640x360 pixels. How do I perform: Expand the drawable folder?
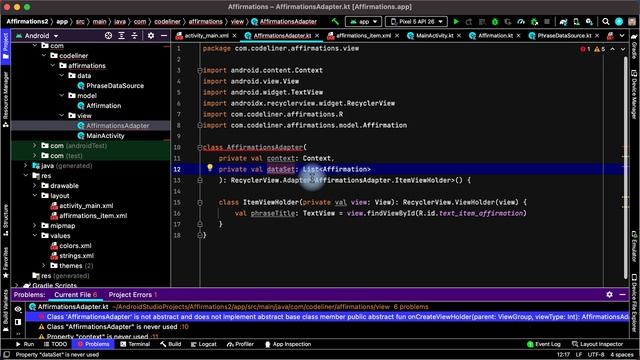[x=35, y=186]
